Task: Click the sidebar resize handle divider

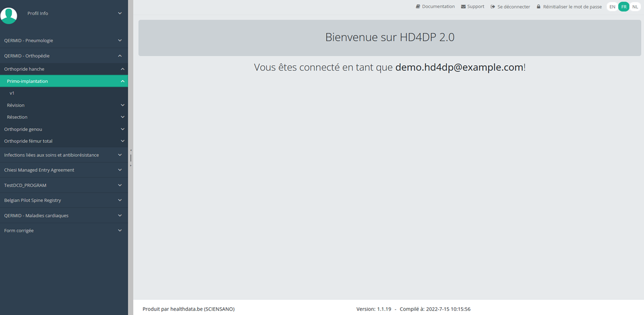Action: coord(130,158)
